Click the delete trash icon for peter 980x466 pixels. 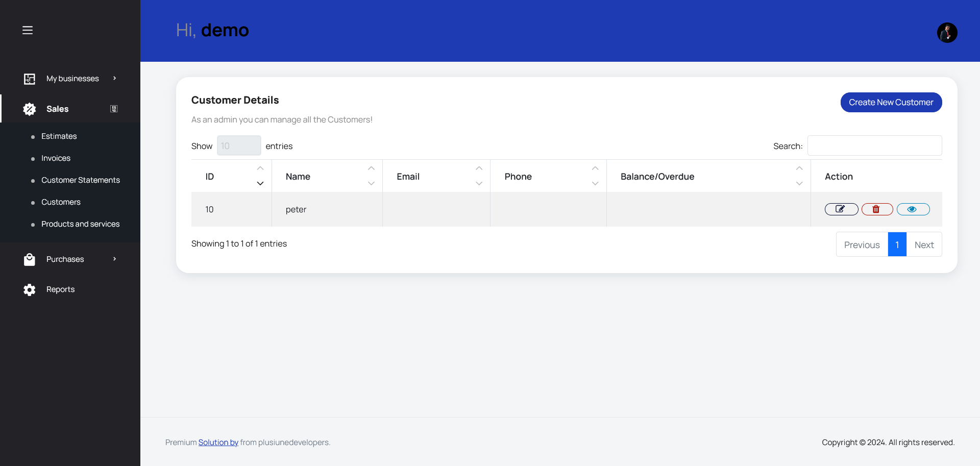pyautogui.click(x=876, y=209)
